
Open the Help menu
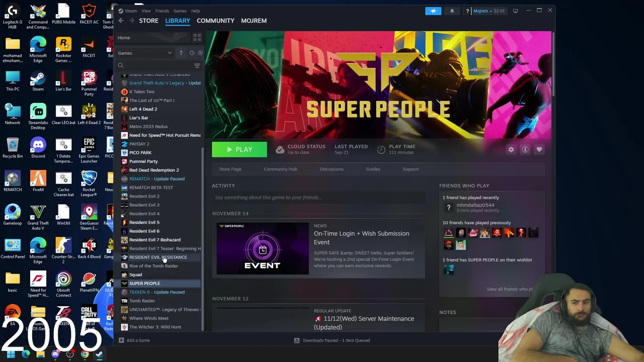(196, 11)
